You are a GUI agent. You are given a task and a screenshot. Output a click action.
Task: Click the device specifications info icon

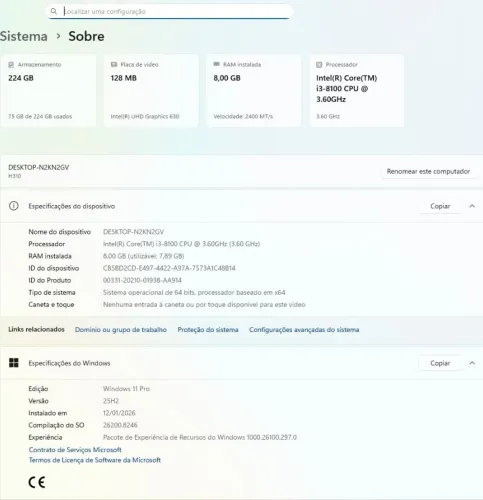pyautogui.click(x=14, y=206)
